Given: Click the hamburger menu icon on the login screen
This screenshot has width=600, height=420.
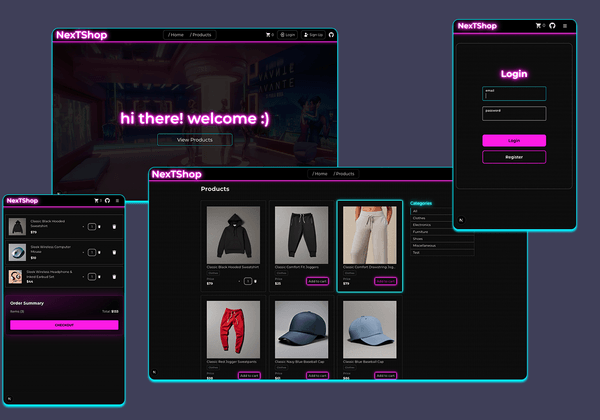Looking at the screenshot, I should coord(564,26).
